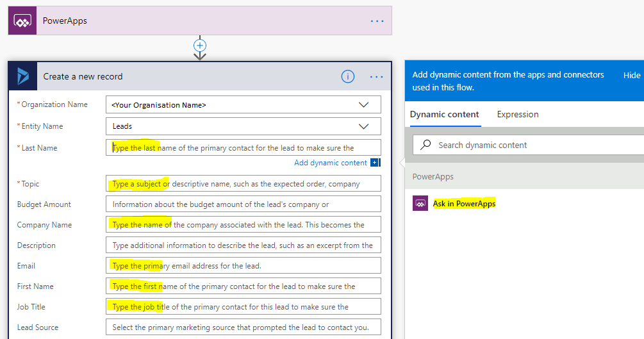The width and height of the screenshot is (644, 339).
Task: Click the Entity Name label
Action: [x=42, y=126]
